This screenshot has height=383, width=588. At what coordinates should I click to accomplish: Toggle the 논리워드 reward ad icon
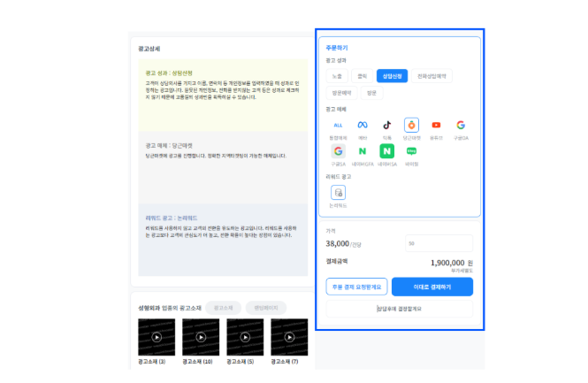[338, 192]
